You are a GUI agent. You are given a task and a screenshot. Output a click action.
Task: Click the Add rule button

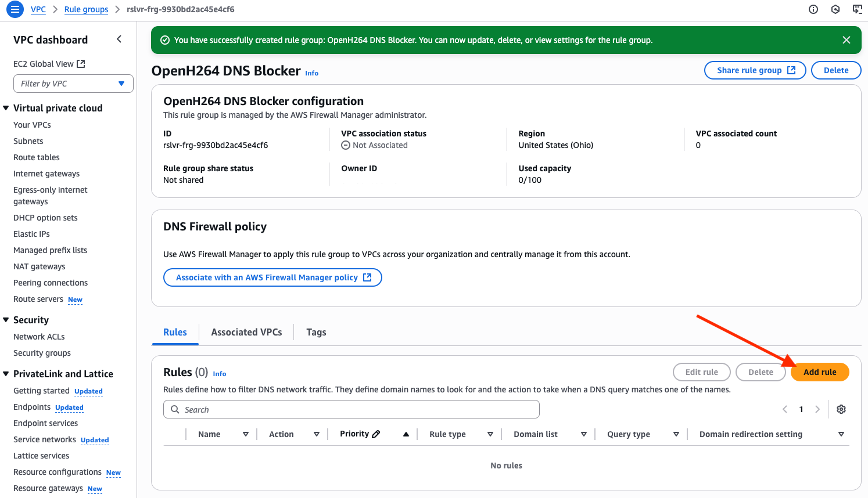tap(819, 372)
